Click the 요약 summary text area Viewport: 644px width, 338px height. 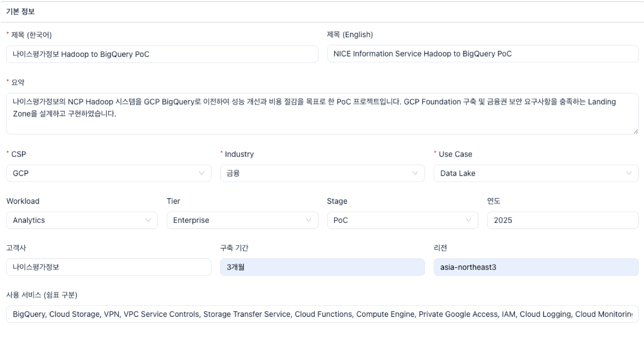[322, 113]
